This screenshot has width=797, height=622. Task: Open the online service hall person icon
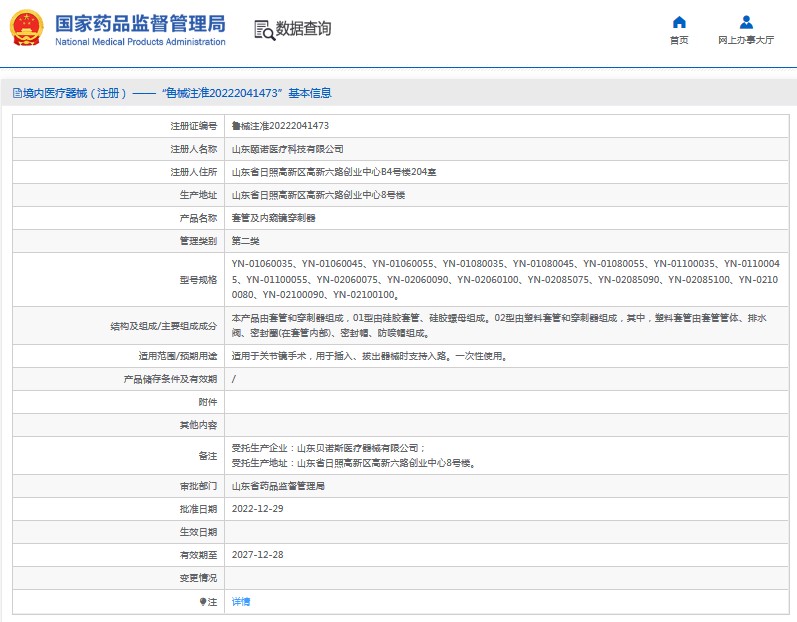point(746,22)
